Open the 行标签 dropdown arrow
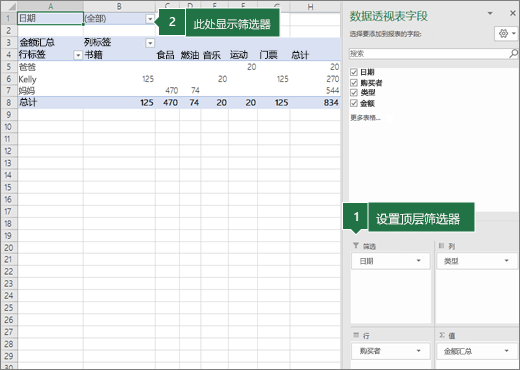The width and height of the screenshot is (520, 370). tap(78, 55)
